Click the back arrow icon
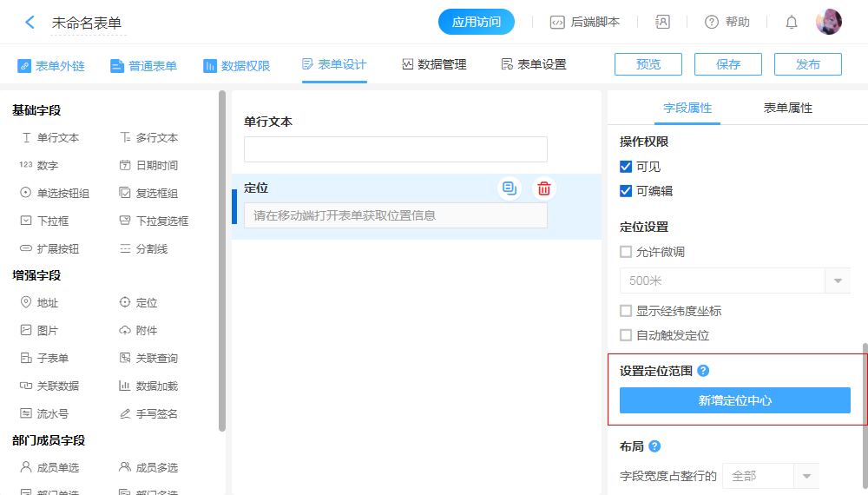 (x=30, y=23)
